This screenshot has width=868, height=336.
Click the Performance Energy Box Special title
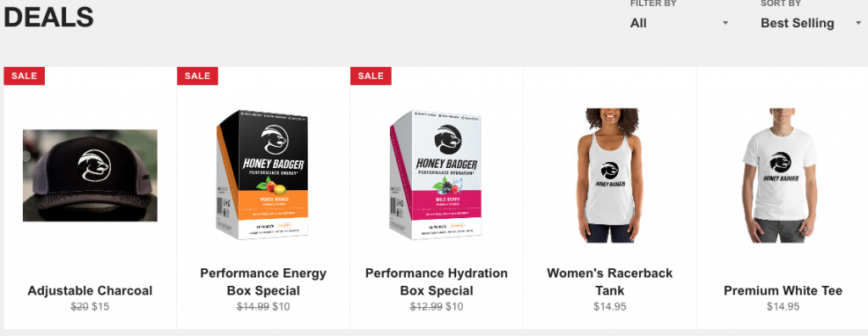264,282
